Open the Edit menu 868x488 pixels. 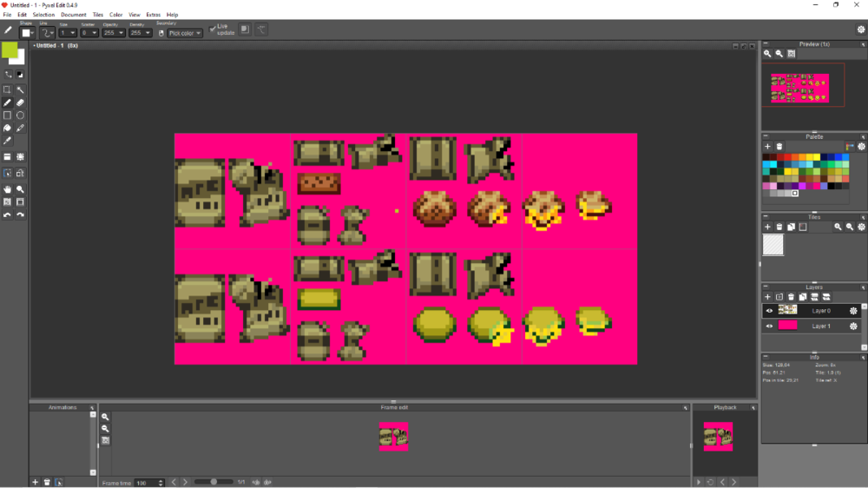pyautogui.click(x=23, y=15)
